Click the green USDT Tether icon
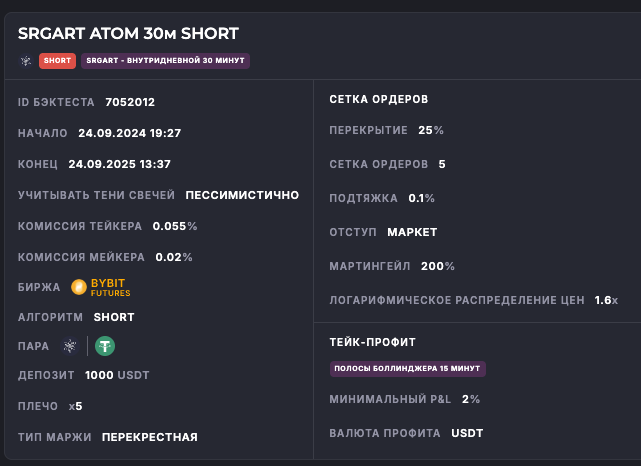The height and width of the screenshot is (466, 641). tap(105, 346)
